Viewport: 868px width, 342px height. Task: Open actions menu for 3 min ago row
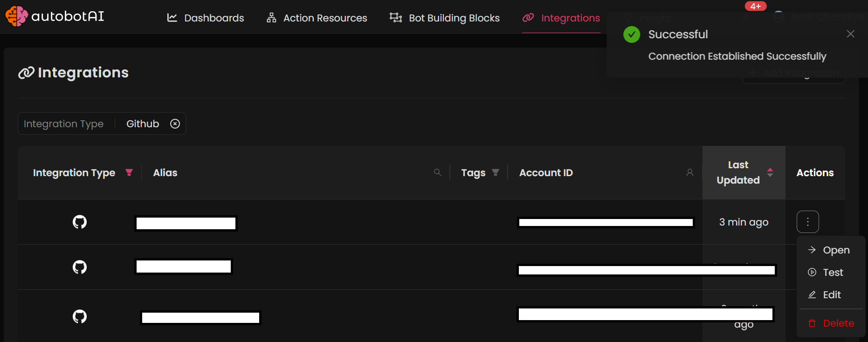[x=808, y=222]
